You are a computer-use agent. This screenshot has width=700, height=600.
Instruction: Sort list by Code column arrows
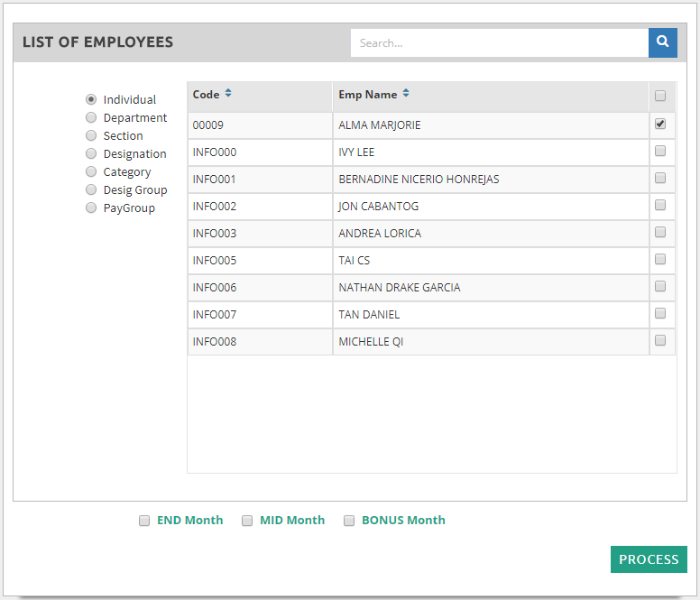[x=228, y=94]
